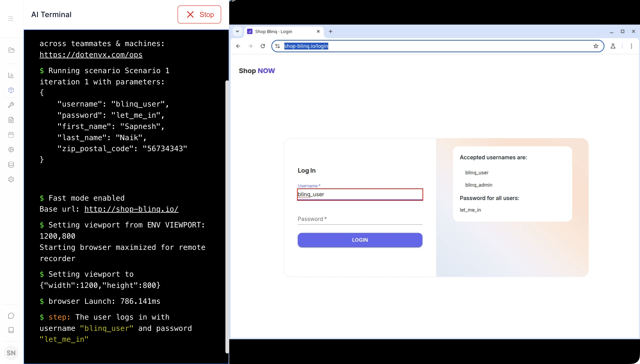640x364 pixels.
Task: Open the calendar sidebar icon
Action: 11,135
